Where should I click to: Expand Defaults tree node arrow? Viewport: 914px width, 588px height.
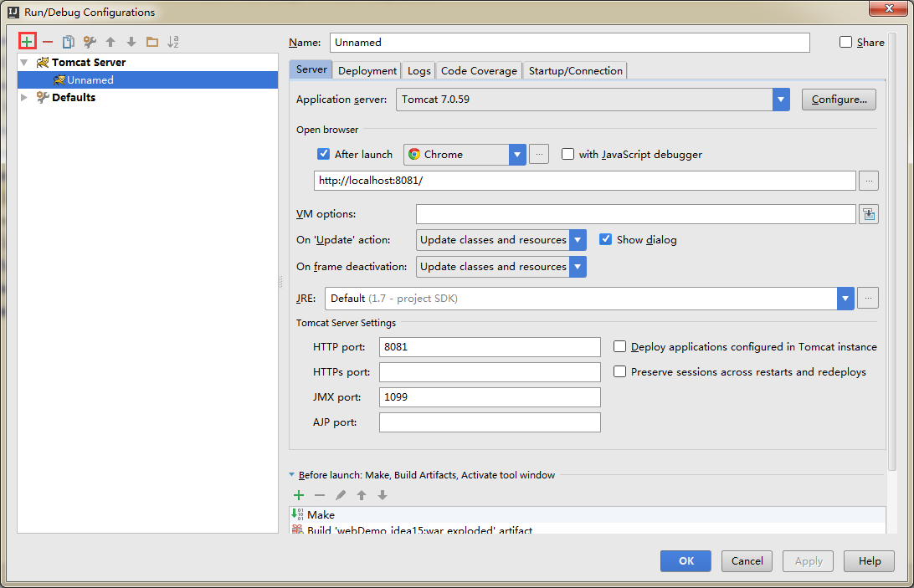pyautogui.click(x=24, y=97)
